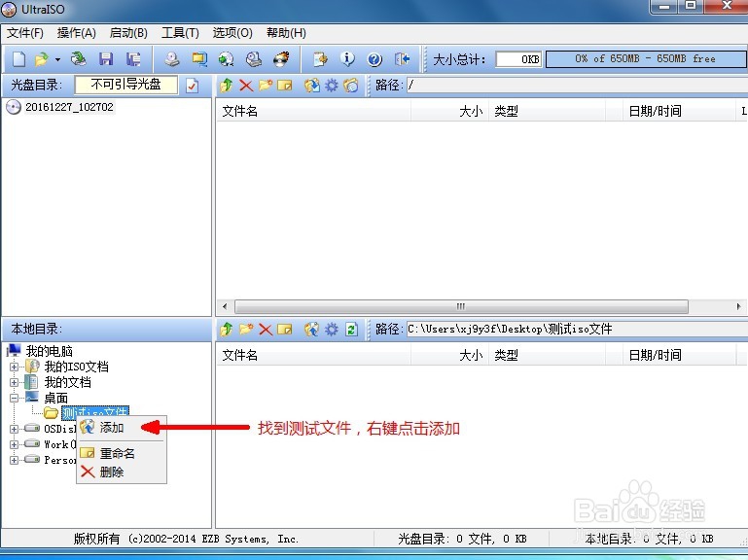Choose 添加 from the context menu

(122, 428)
